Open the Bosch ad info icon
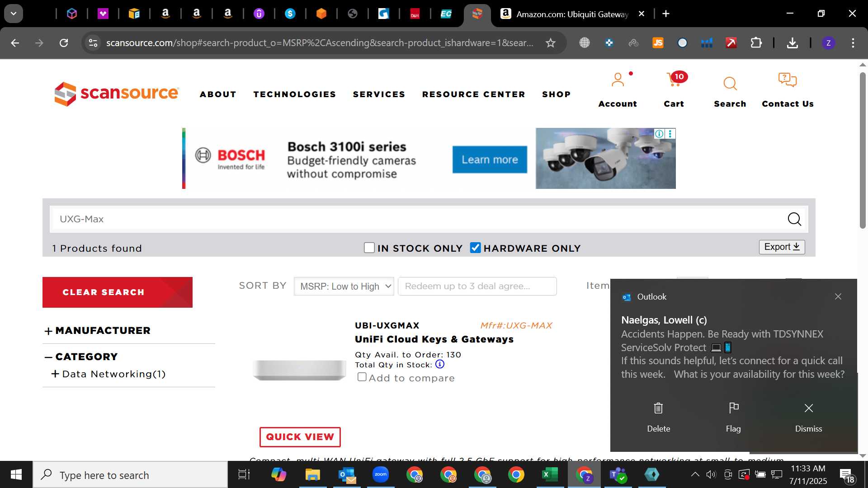The height and width of the screenshot is (488, 868). point(659,134)
